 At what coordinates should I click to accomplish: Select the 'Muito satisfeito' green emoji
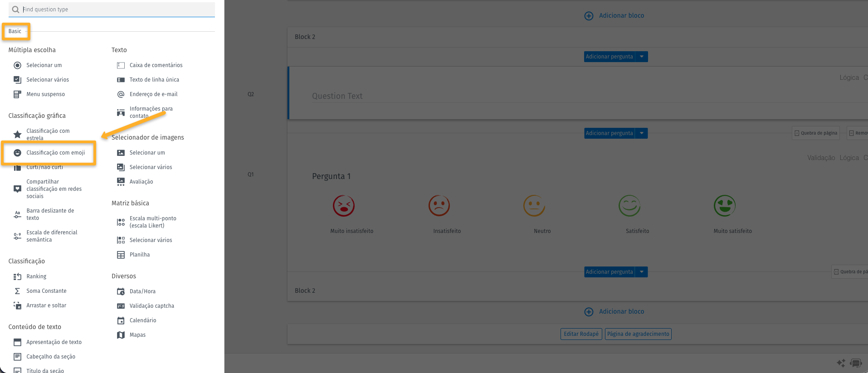724,206
